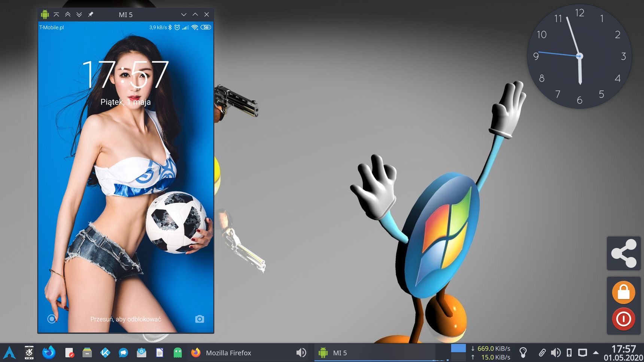Open the blue chat megaphone app icon
The width and height of the screenshot is (644, 362).
coord(123,353)
